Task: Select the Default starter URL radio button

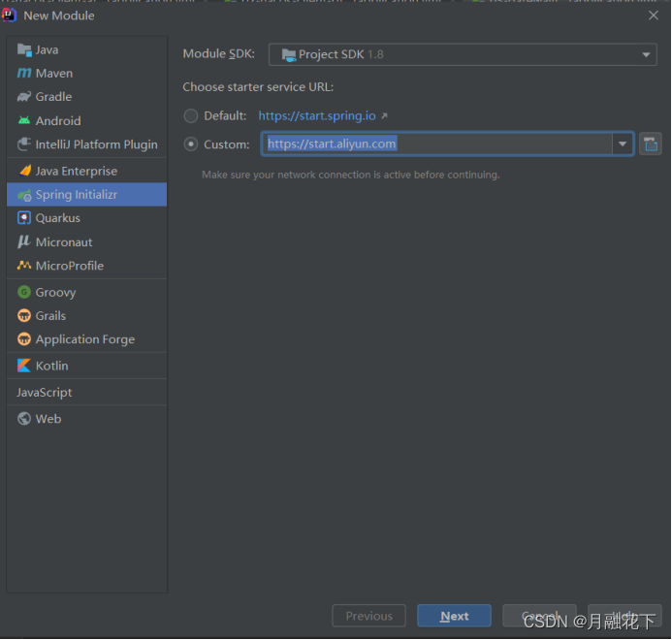Action: pos(191,115)
